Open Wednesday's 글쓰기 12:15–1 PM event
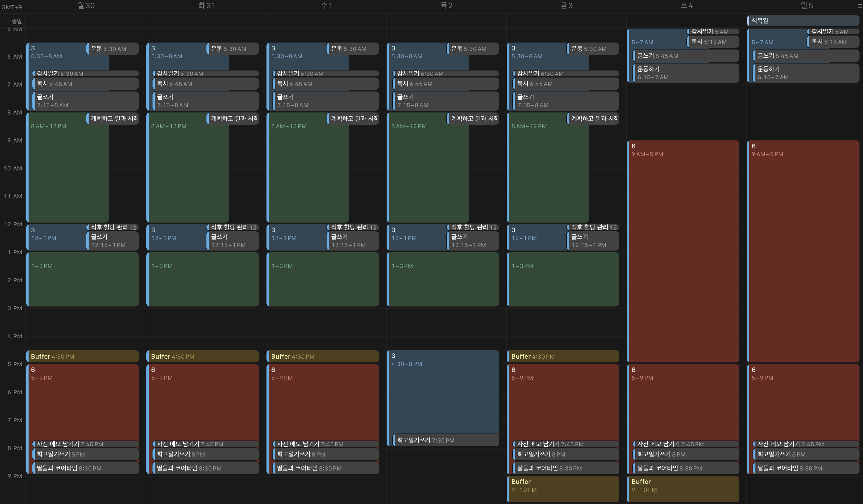 353,241
